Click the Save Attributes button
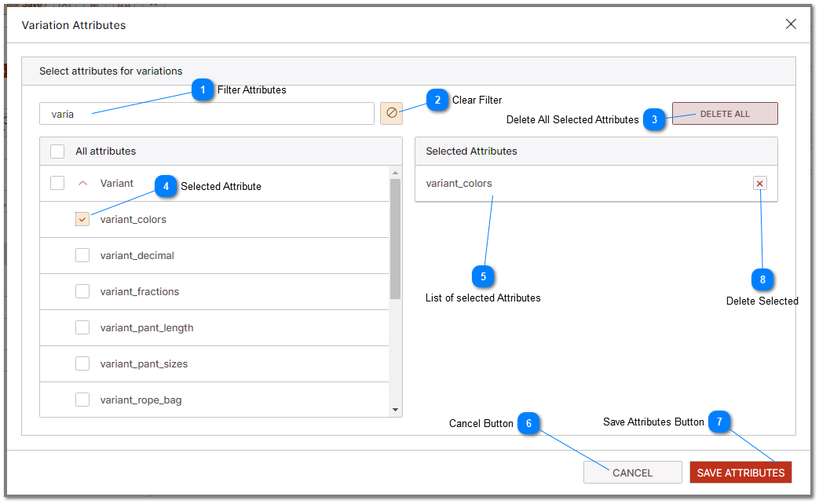 [x=740, y=472]
